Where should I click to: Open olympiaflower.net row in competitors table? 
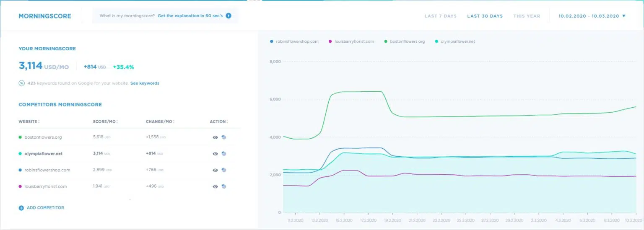pos(129,154)
